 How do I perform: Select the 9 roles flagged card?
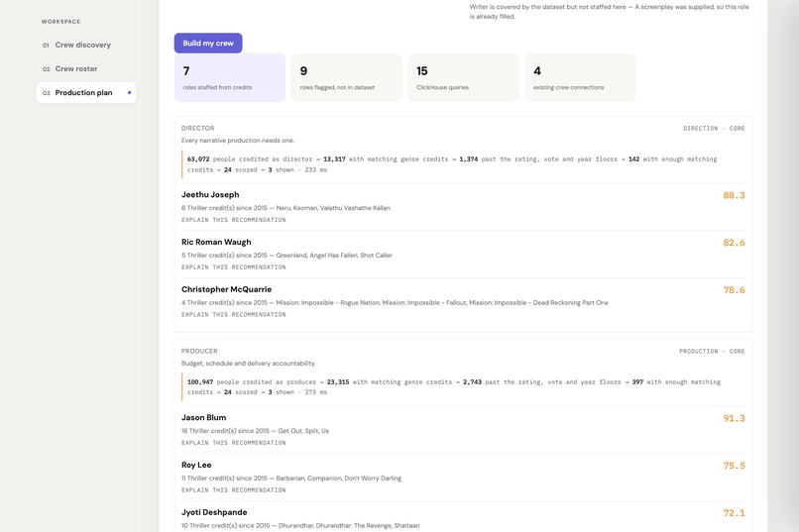pyautogui.click(x=347, y=78)
